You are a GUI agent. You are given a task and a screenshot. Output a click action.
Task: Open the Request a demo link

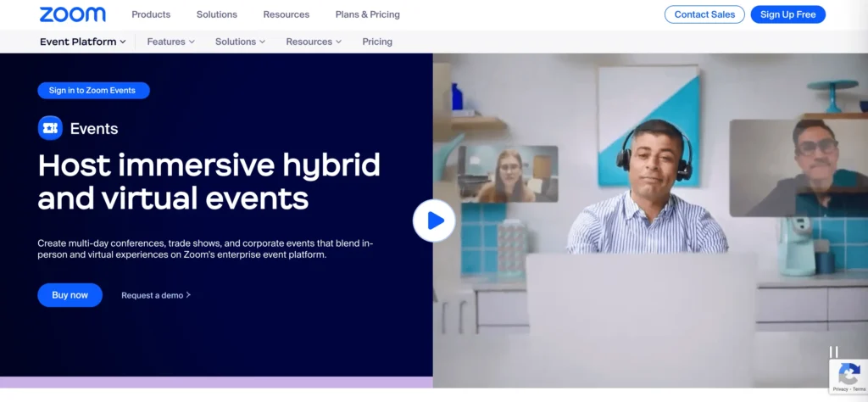[156, 295]
